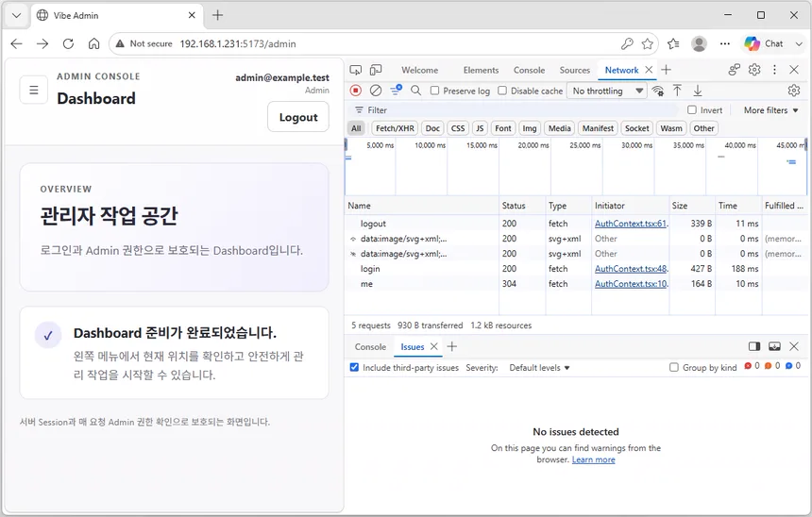Image resolution: width=812 pixels, height=517 pixels.
Task: Enable Preserve log checkbox
Action: pos(435,91)
